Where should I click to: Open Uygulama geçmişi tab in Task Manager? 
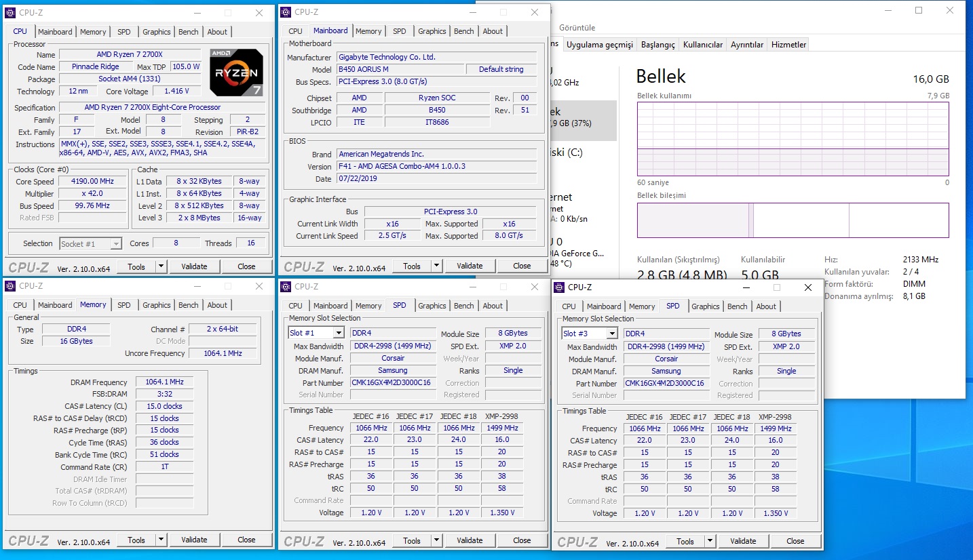pyautogui.click(x=599, y=45)
